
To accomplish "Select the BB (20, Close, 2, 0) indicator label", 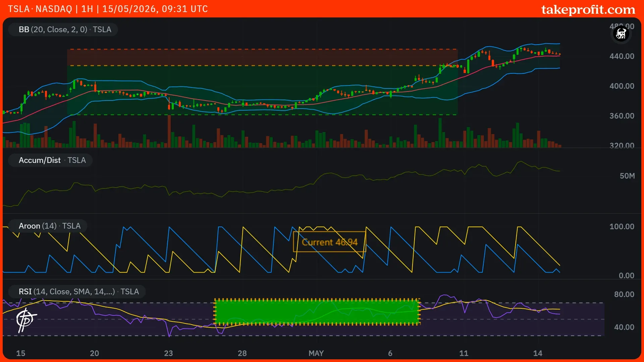I will click(63, 29).
